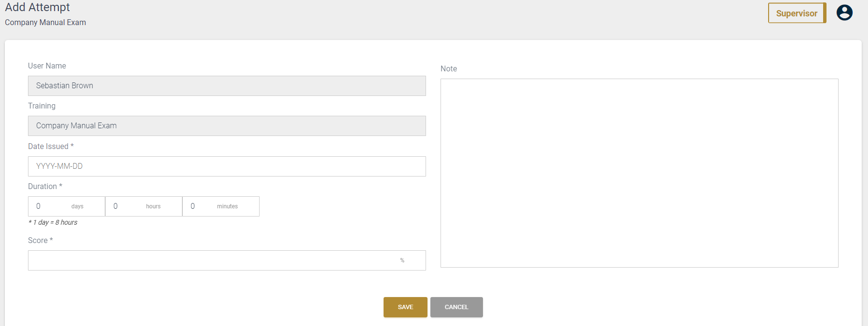Click the 'Score *' label

[40, 240]
